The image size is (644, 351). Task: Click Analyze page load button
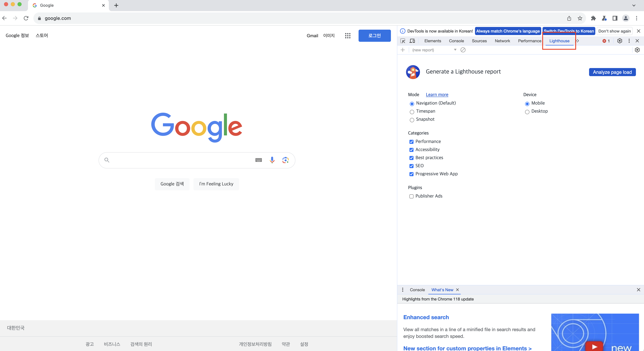612,72
